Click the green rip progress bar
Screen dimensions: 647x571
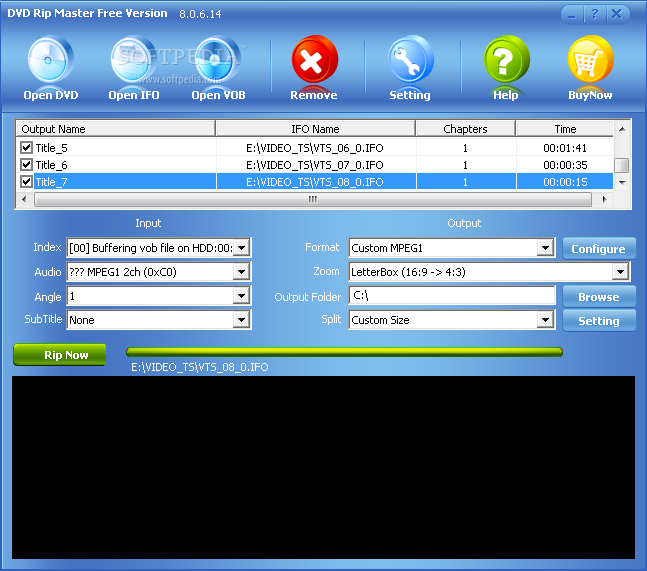click(345, 352)
